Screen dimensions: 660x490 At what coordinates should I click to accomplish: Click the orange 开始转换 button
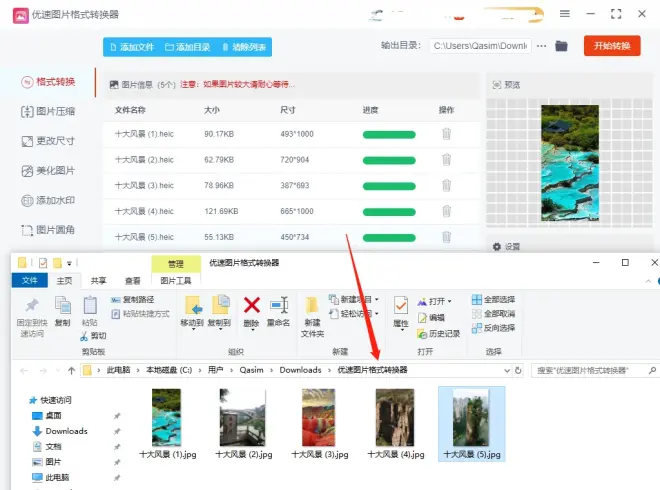(612, 46)
